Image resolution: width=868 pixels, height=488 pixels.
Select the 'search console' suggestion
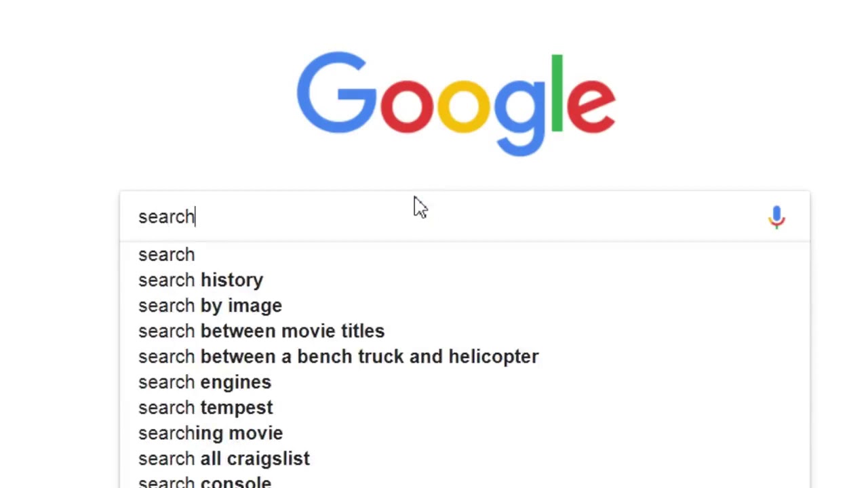coord(205,482)
